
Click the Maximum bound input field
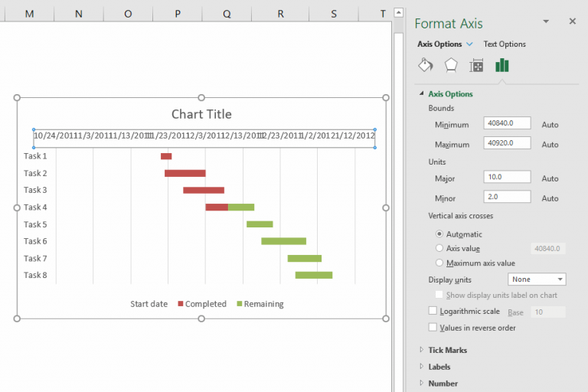pos(507,143)
